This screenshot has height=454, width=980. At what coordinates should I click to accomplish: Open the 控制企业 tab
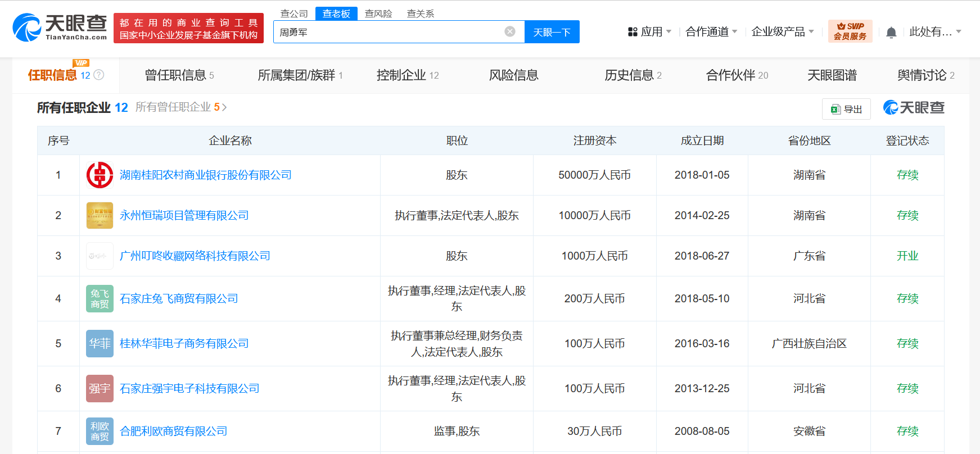pos(408,75)
